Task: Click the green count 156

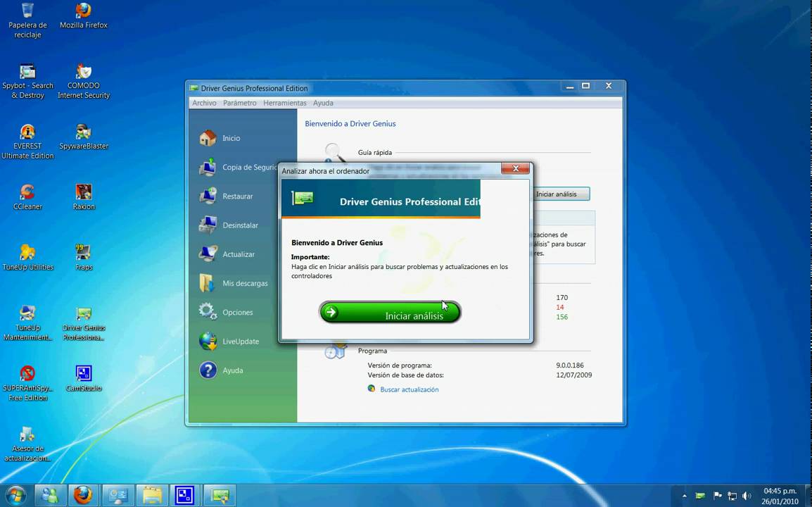Action: pyautogui.click(x=562, y=317)
